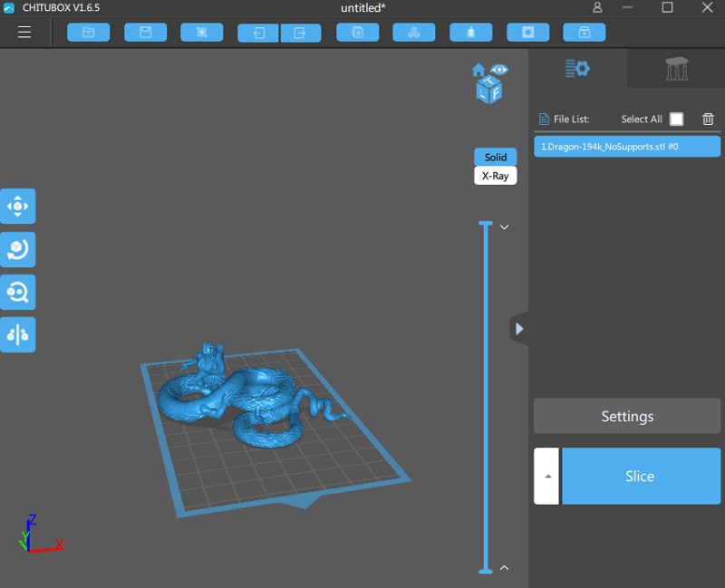Switch view mode to Solid

[x=495, y=158]
